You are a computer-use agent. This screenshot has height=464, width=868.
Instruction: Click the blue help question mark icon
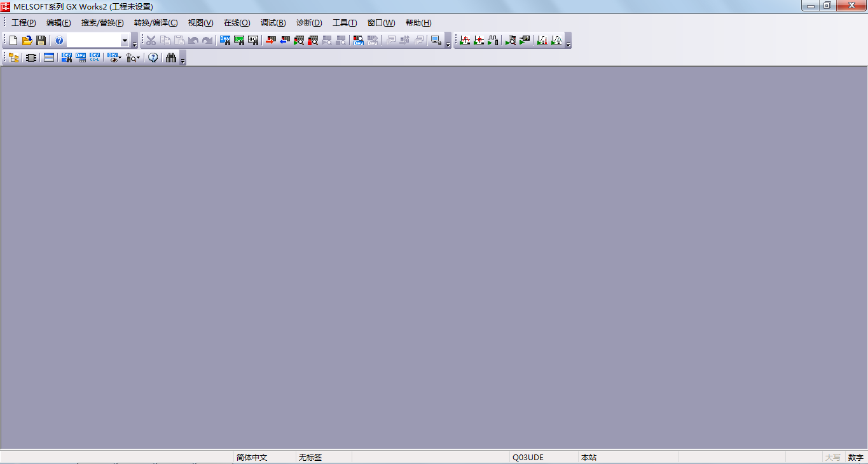click(59, 41)
